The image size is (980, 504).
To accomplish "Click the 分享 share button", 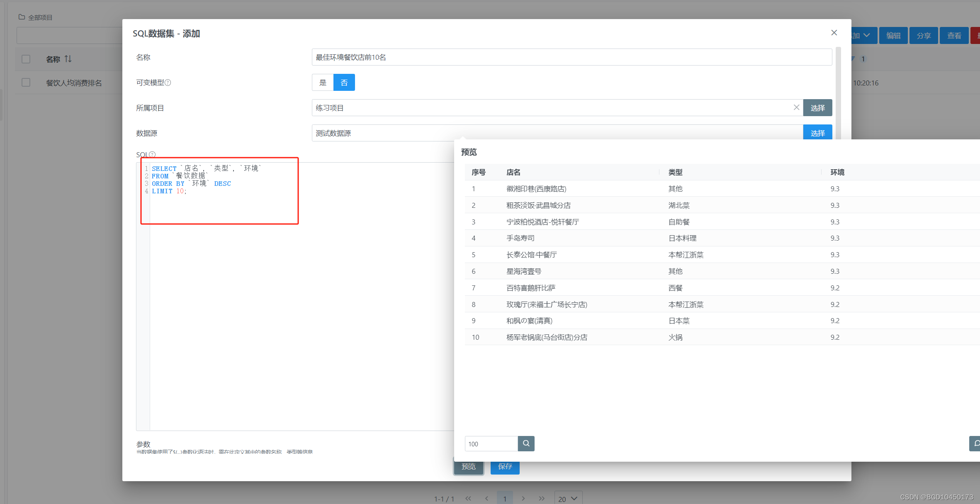I will tap(924, 36).
